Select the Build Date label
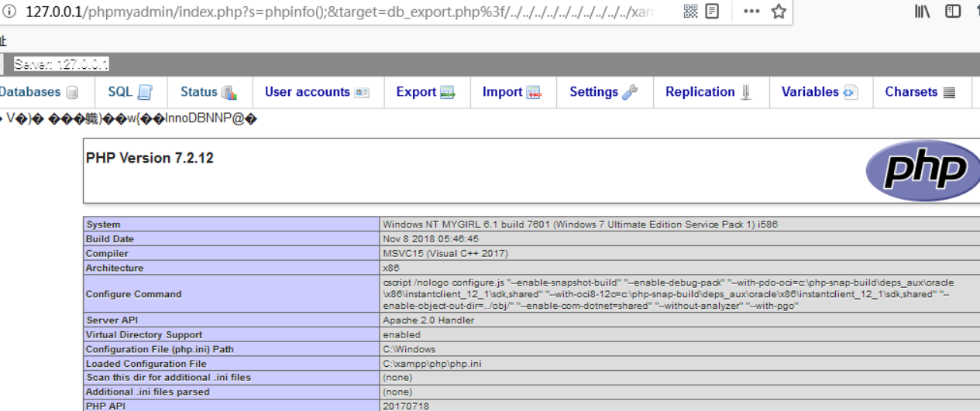Screen dimensions: 980x411 (x=110, y=239)
